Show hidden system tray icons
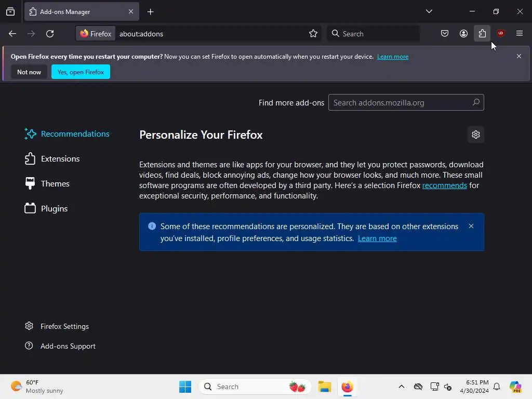 tap(402, 387)
